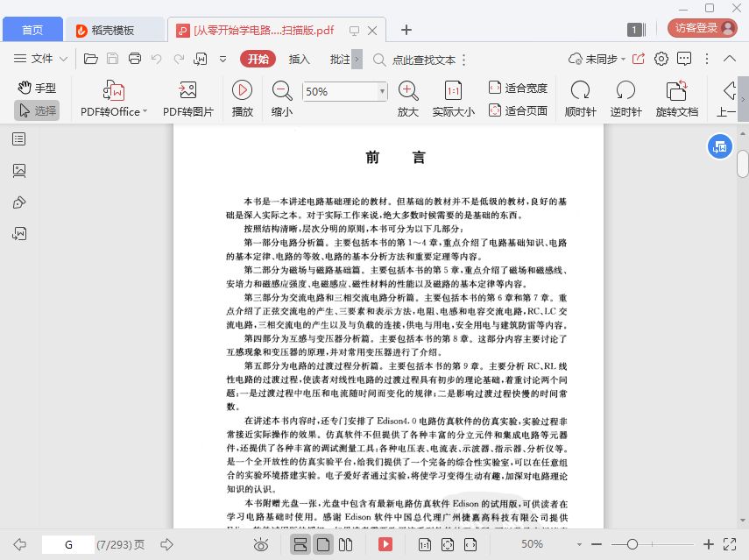
Task: Open the settings gear icon
Action: pyautogui.click(x=661, y=59)
